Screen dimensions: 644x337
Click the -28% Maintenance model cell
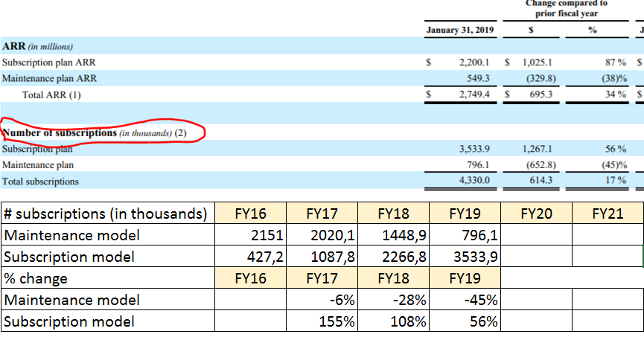pyautogui.click(x=392, y=300)
